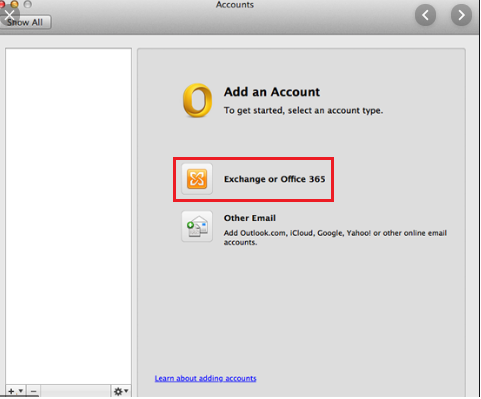
Task: Go forward with the right arrow button
Action: (x=461, y=15)
